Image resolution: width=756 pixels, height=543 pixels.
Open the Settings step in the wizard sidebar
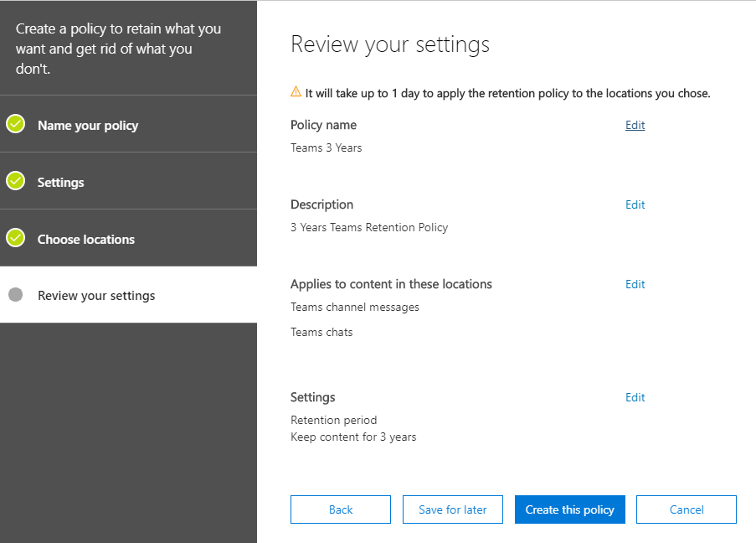point(128,181)
